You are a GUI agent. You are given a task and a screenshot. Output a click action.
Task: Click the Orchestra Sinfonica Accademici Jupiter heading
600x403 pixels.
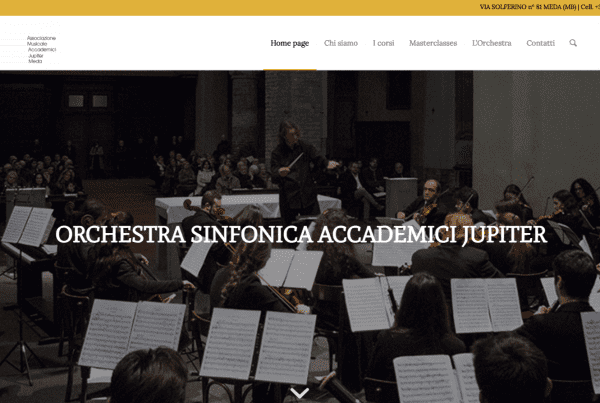[301, 235]
